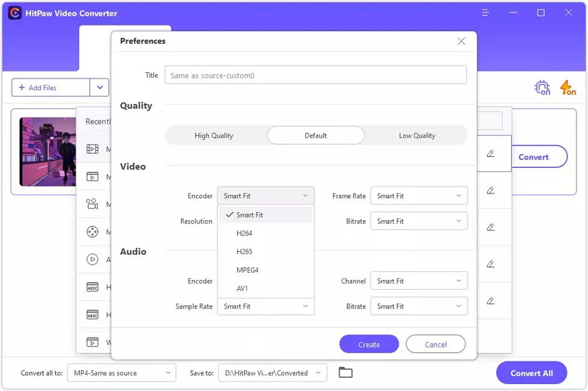Screen dimensions: 588x391
Task: Click the Title input field
Action: [x=316, y=76]
